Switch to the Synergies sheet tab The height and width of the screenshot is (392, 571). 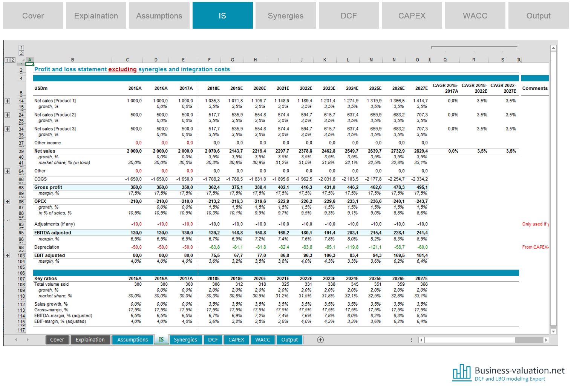(x=185, y=340)
